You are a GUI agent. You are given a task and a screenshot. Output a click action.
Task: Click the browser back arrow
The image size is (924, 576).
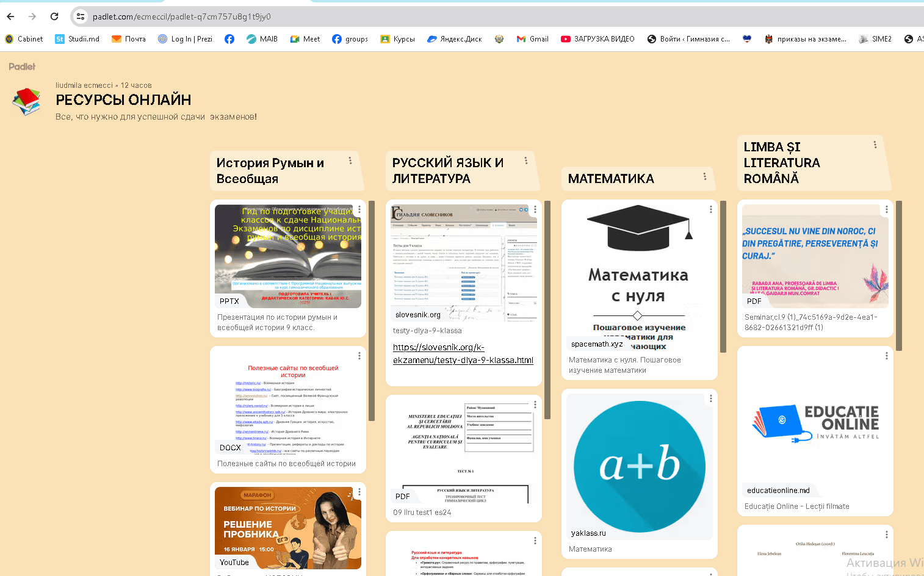pyautogui.click(x=10, y=16)
